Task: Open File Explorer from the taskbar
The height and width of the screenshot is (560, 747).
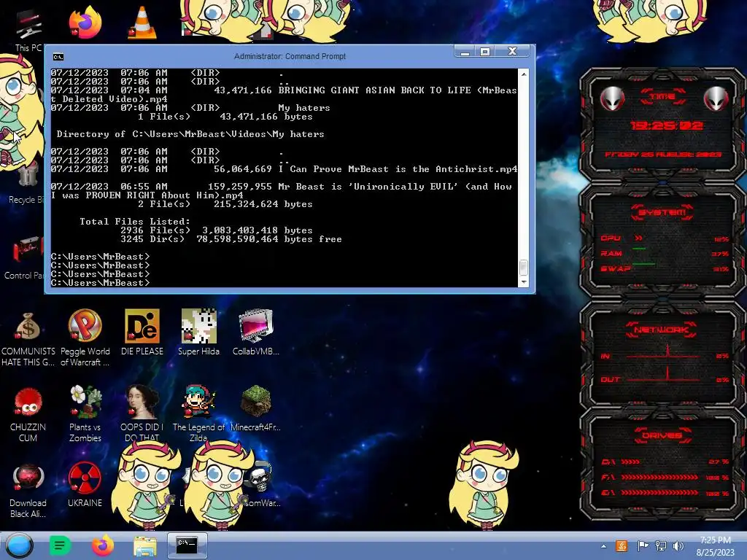Action: tap(145, 545)
